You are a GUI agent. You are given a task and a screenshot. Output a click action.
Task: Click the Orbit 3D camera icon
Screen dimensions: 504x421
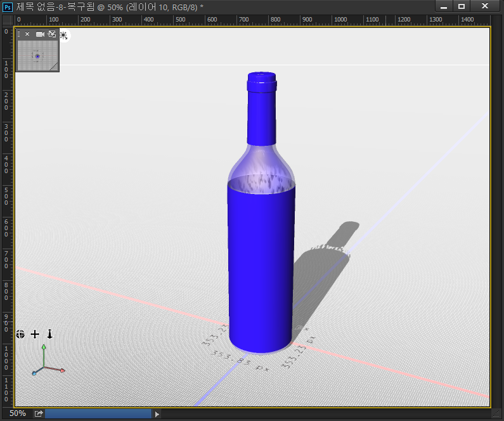(x=20, y=334)
